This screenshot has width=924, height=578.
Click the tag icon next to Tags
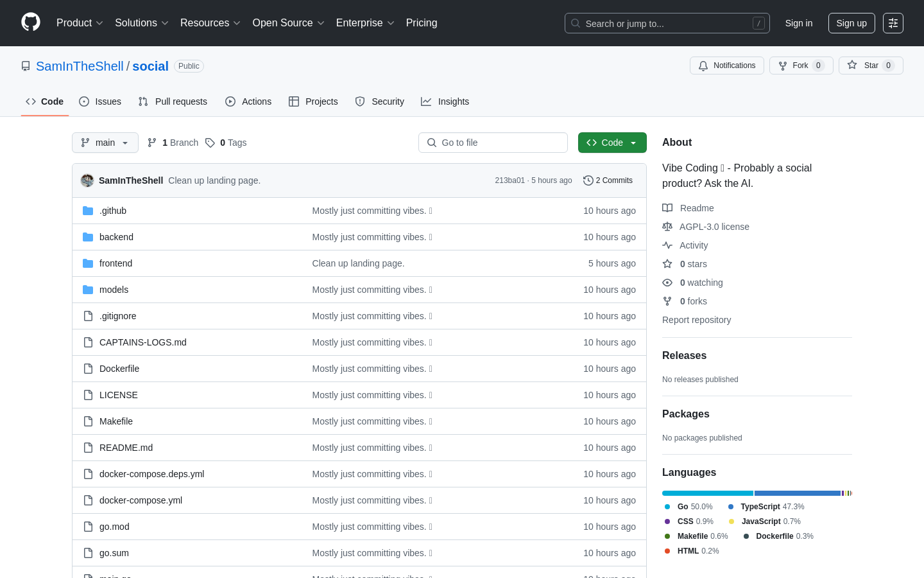[210, 143]
